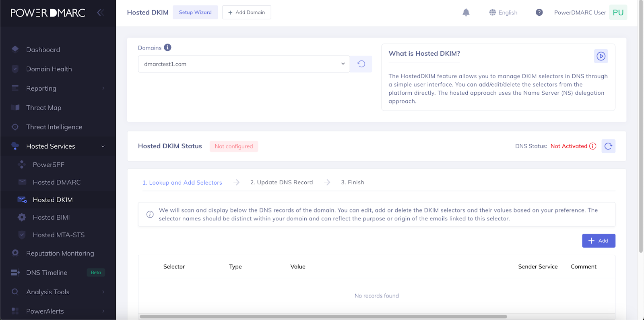Open Hosted DMARC page
This screenshot has height=320, width=644.
click(57, 182)
